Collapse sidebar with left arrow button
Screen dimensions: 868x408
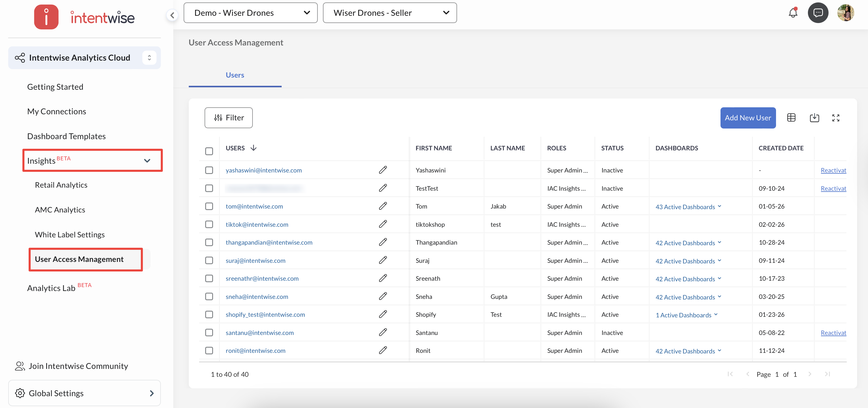[172, 15]
